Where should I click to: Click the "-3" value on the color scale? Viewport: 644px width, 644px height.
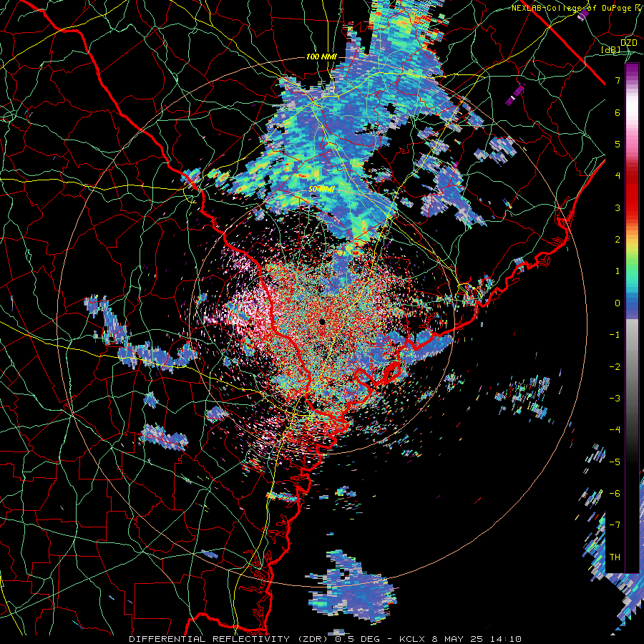(x=615, y=398)
